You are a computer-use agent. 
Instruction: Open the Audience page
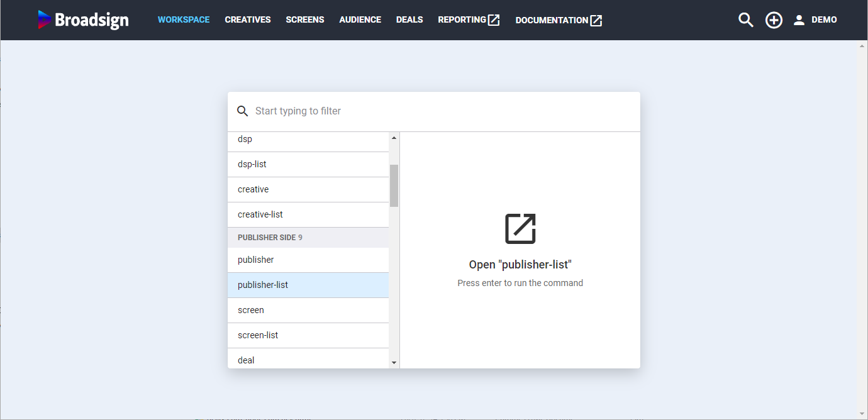pyautogui.click(x=360, y=20)
